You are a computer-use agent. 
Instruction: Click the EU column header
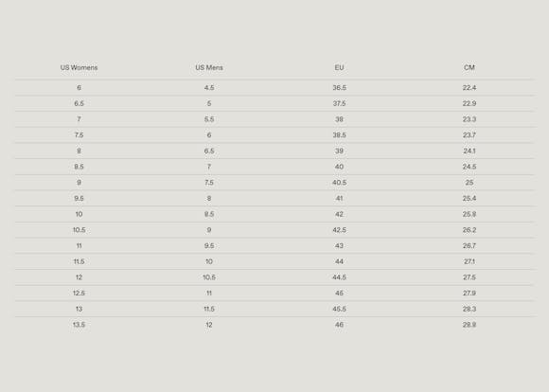(x=339, y=67)
